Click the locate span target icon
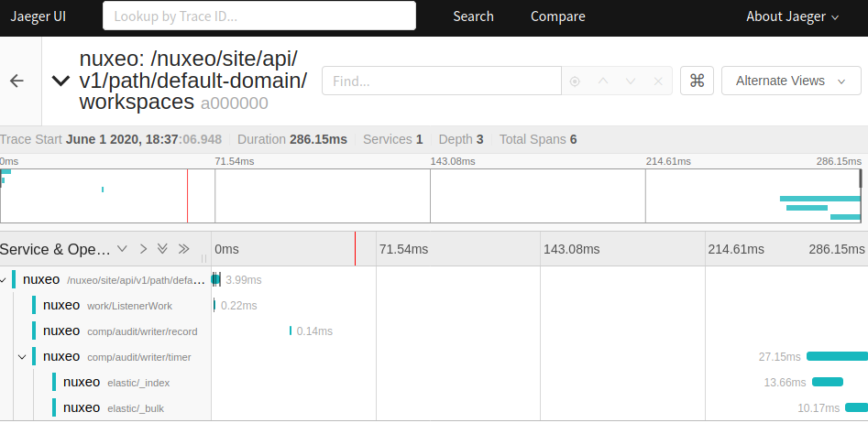The width and height of the screenshot is (868, 423). click(575, 81)
